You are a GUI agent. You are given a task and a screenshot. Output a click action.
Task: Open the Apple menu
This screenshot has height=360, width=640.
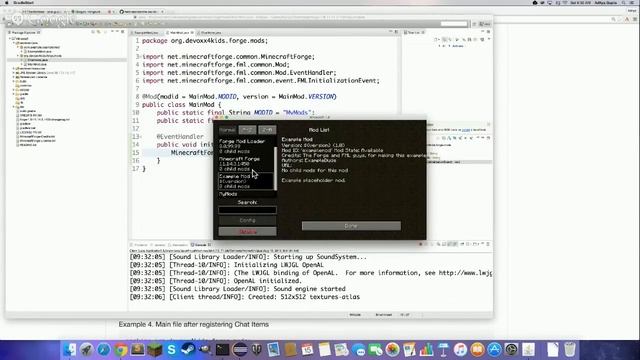(7, 2)
